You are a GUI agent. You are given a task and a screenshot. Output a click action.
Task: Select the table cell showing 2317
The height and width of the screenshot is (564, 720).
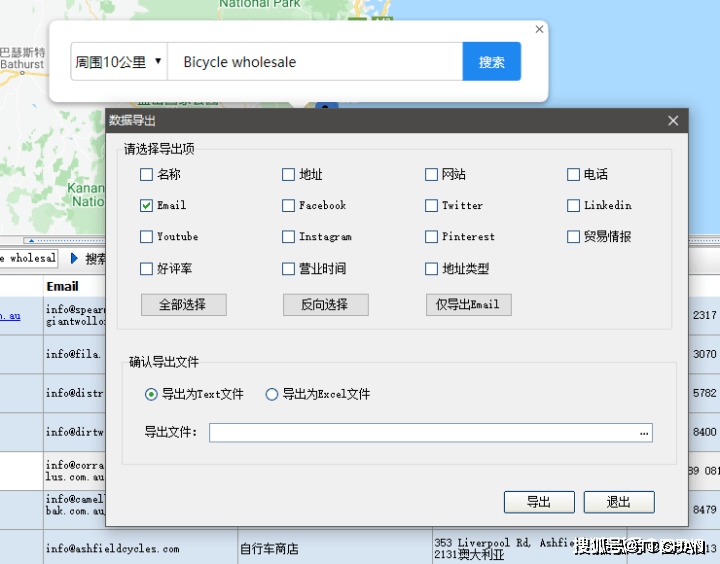click(704, 316)
